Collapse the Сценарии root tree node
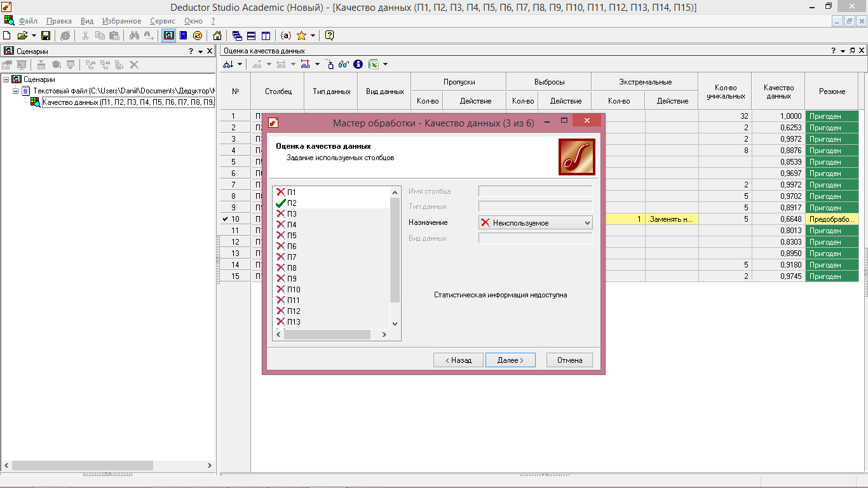 (6, 79)
